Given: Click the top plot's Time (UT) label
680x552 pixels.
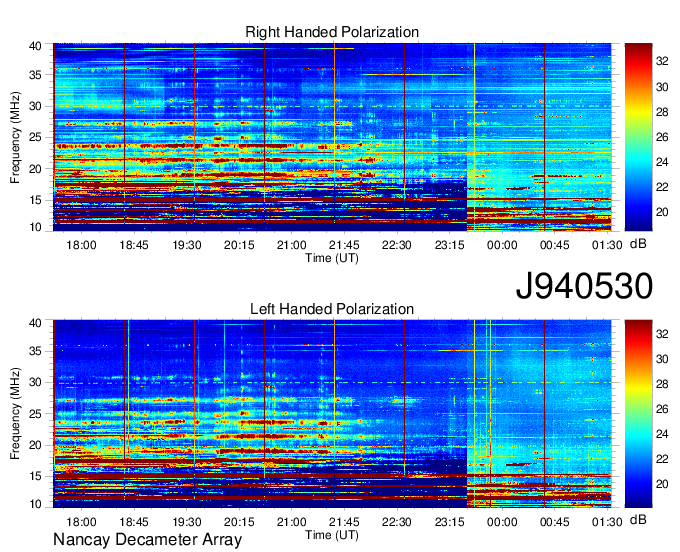Looking at the screenshot, I should coord(332,258).
